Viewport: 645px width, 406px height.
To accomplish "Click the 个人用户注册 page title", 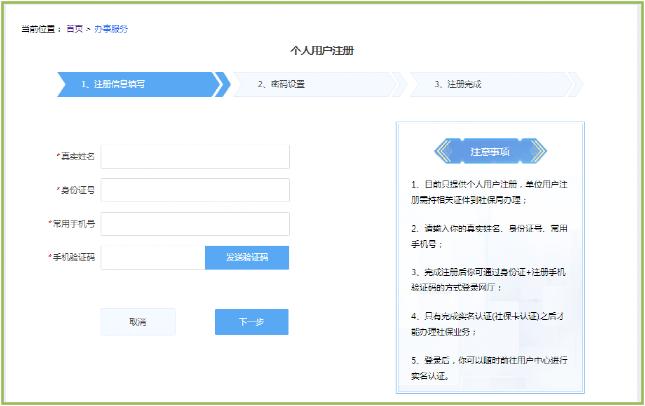I will [322, 49].
